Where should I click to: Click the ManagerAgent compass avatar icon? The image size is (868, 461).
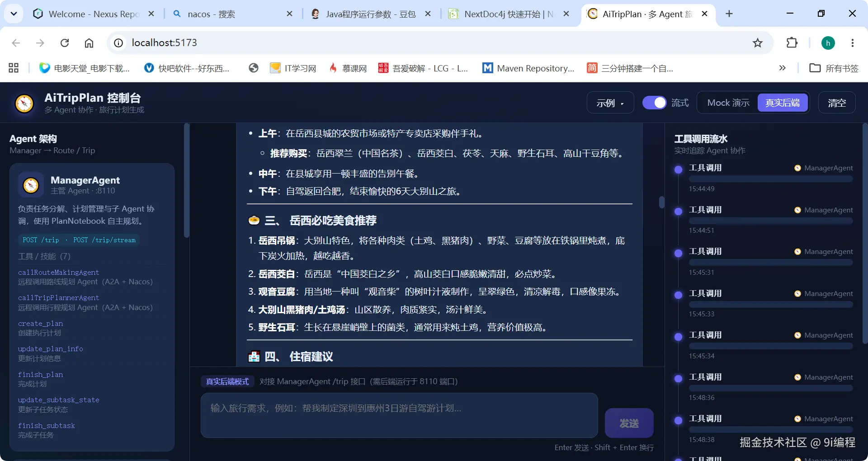click(x=31, y=185)
